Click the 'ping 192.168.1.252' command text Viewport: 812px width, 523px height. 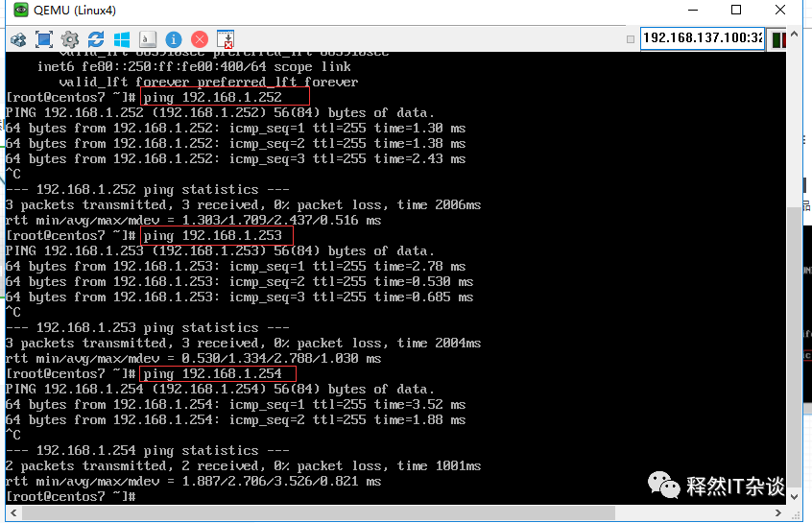point(212,97)
